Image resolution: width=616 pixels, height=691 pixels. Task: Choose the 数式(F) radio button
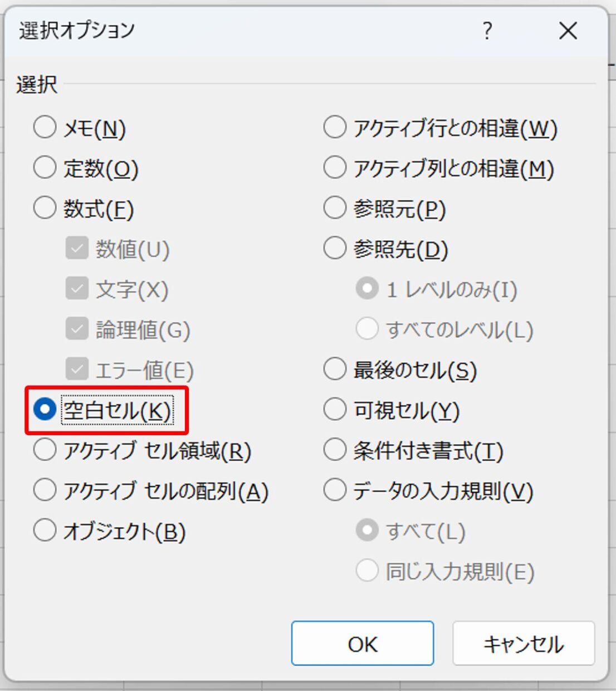pyautogui.click(x=45, y=208)
